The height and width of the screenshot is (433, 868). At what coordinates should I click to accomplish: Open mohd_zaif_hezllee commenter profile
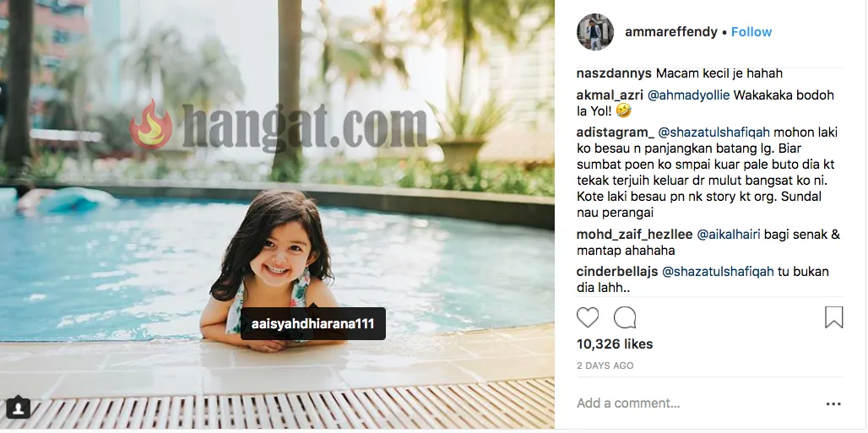coord(634,235)
